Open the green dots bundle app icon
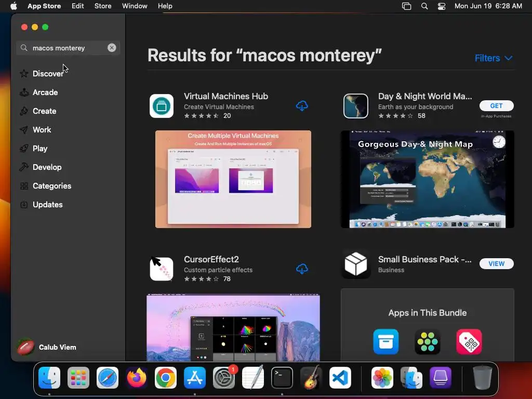 tap(427, 342)
